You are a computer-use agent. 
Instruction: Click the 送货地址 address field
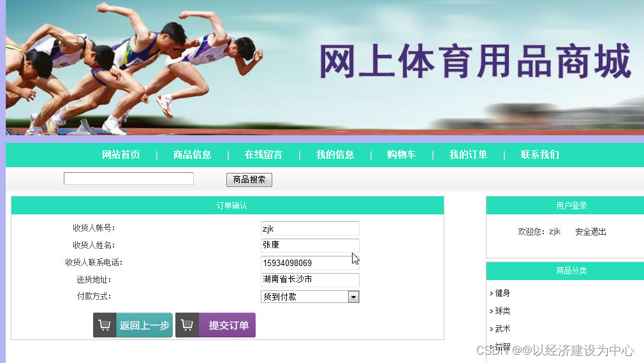[310, 279]
